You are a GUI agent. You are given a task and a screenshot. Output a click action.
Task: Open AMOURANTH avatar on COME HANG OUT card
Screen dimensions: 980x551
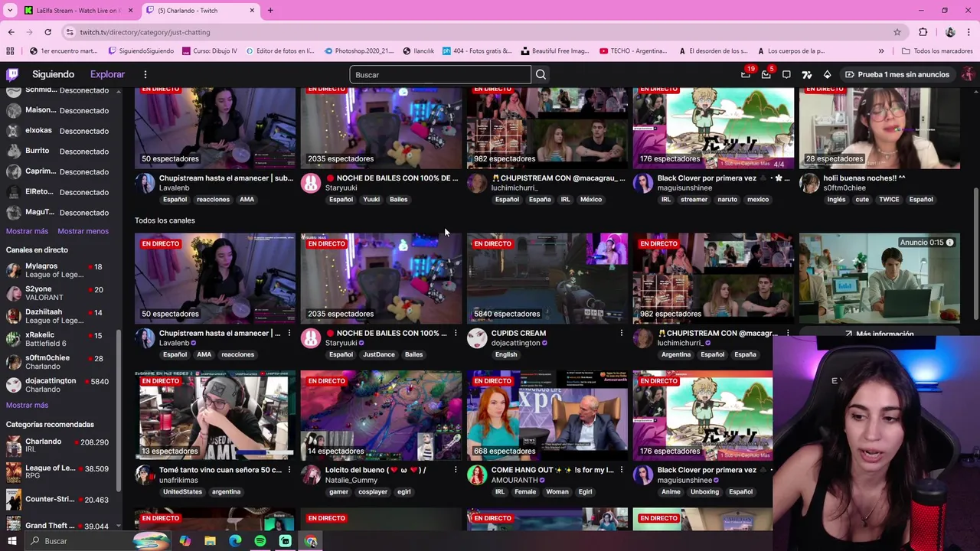(x=477, y=475)
